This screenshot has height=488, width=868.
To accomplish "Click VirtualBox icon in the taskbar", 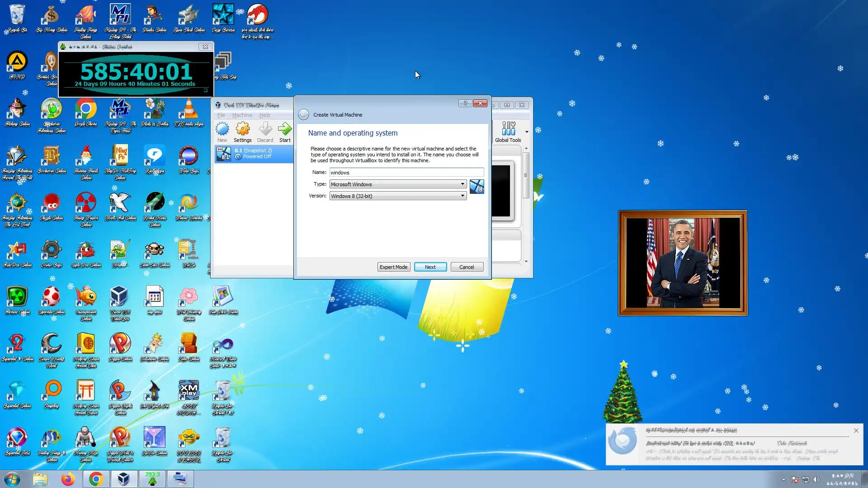I will 124,479.
